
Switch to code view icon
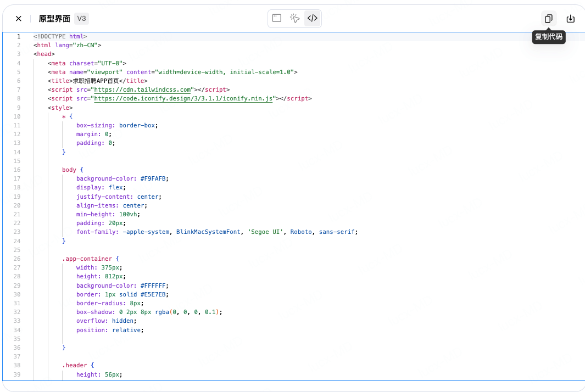click(x=312, y=18)
